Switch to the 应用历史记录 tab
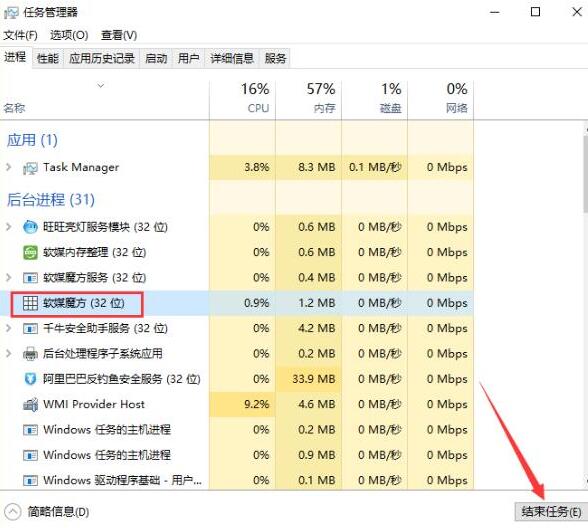588x528 pixels. click(102, 58)
